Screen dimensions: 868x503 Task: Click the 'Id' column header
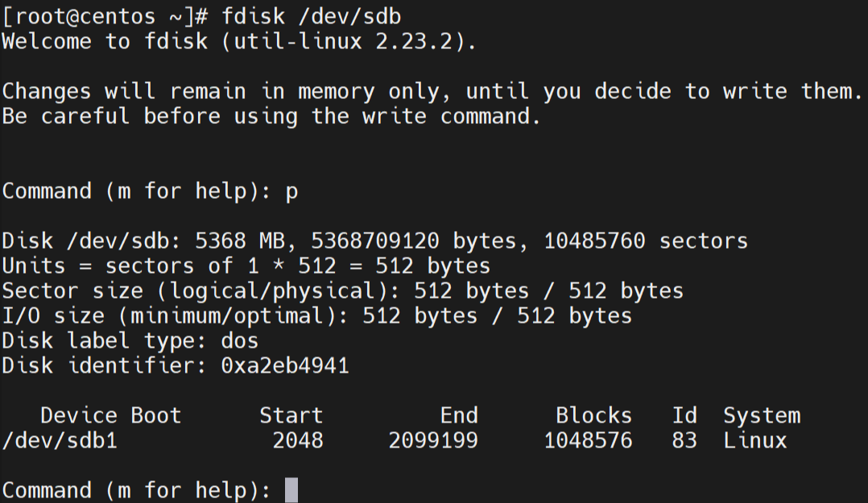coord(684,415)
